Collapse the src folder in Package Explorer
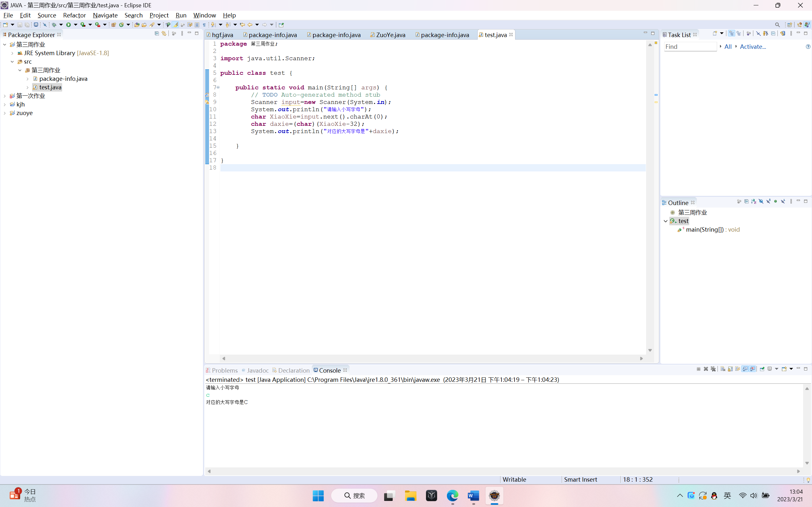The width and height of the screenshot is (812, 507). (12, 62)
